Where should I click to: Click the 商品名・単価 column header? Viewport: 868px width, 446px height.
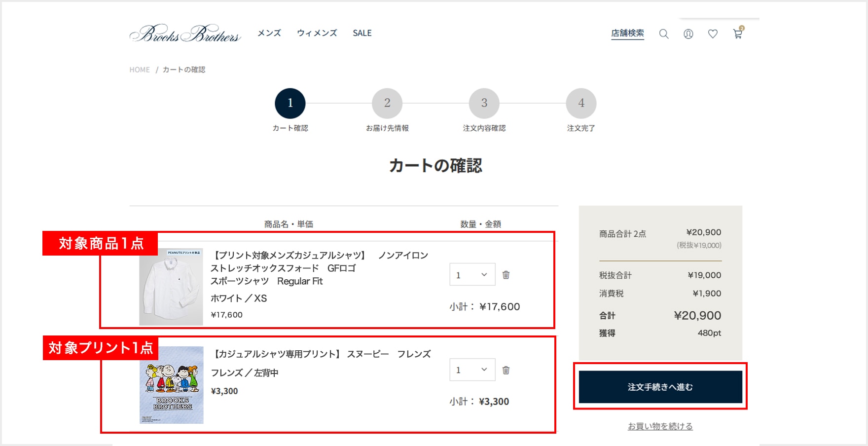tap(289, 224)
